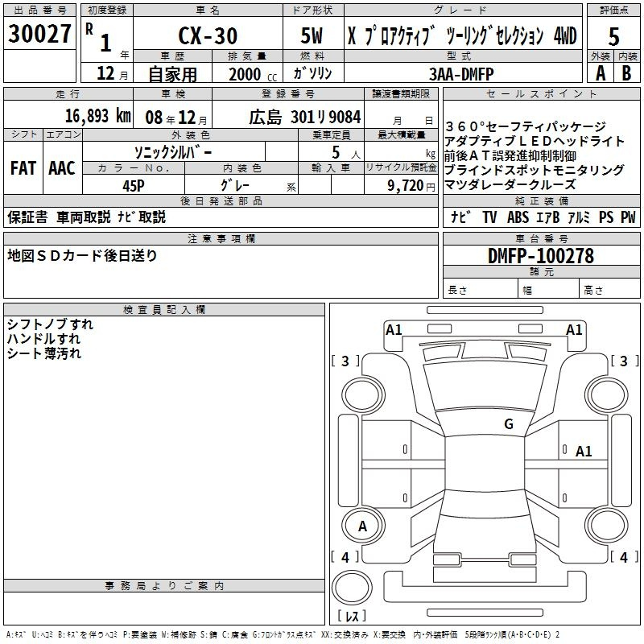Click the note "地図SDカード後日送り"
Image resolution: width=644 pixels, height=644 pixels.
click(x=83, y=255)
